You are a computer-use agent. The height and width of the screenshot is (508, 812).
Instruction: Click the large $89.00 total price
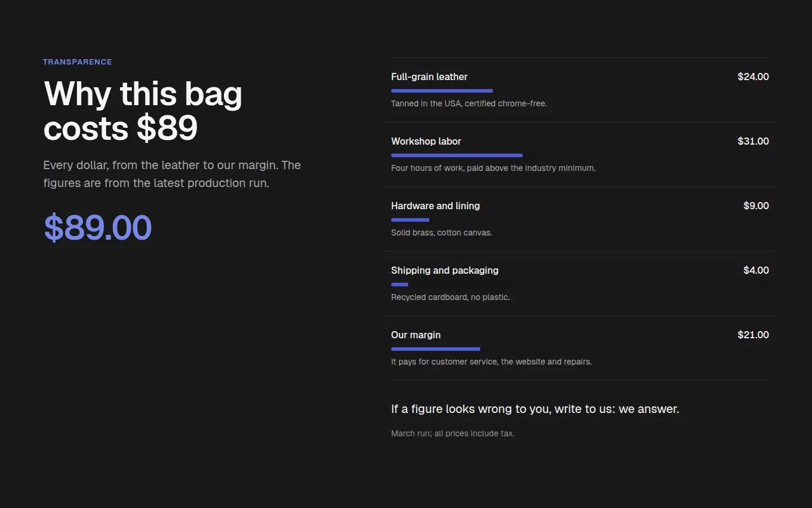(x=98, y=228)
